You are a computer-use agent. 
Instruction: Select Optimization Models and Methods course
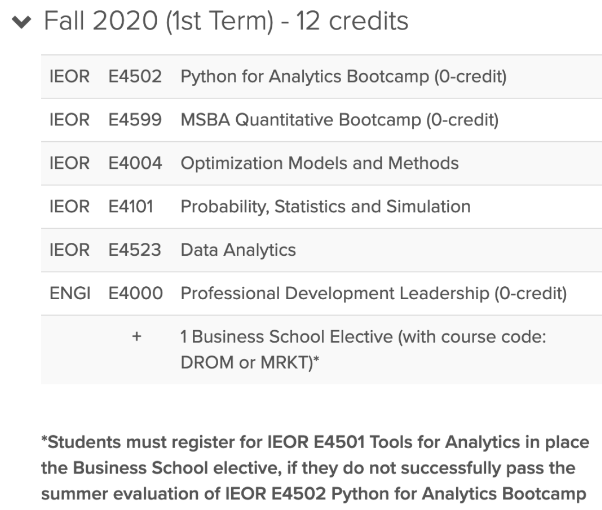click(319, 163)
